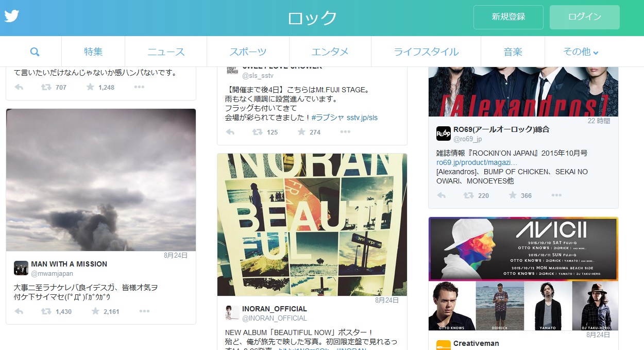Click the 8月24日 timestamp on Creativeman tweet
Screen dimensions: 644x350
tap(598, 335)
